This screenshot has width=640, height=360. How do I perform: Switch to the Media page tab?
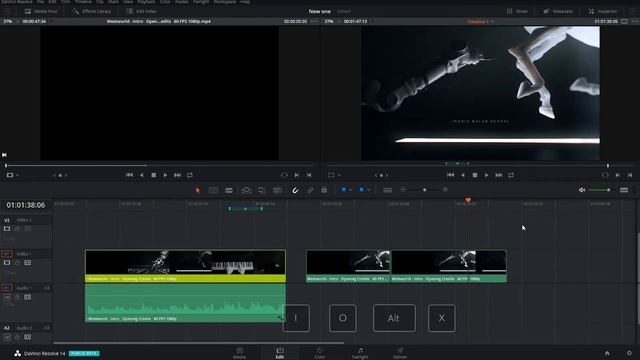240,353
